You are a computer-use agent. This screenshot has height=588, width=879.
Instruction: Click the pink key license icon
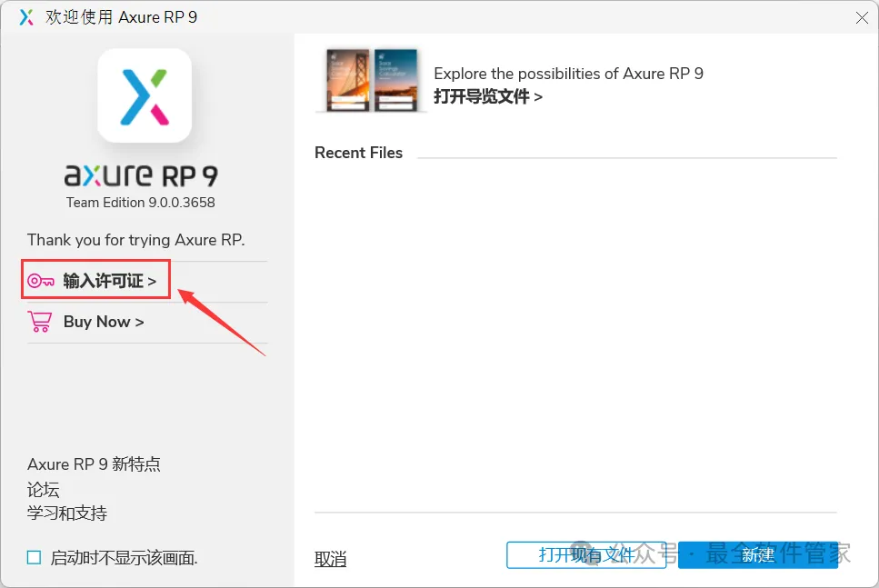pos(41,281)
